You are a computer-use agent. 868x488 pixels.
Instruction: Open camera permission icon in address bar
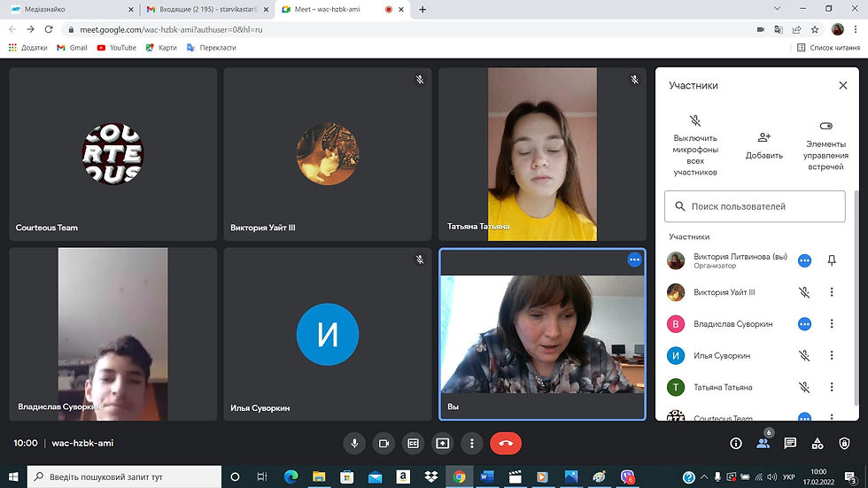tap(761, 29)
